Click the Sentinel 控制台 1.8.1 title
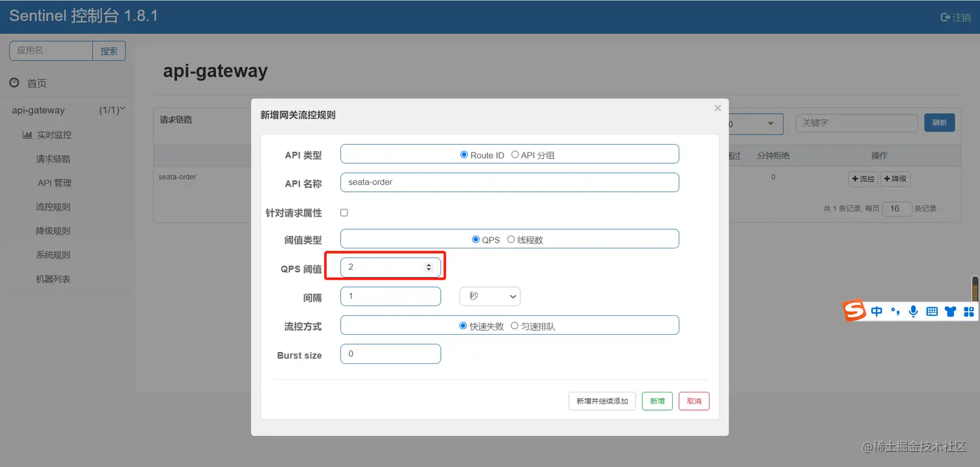 coord(84,16)
